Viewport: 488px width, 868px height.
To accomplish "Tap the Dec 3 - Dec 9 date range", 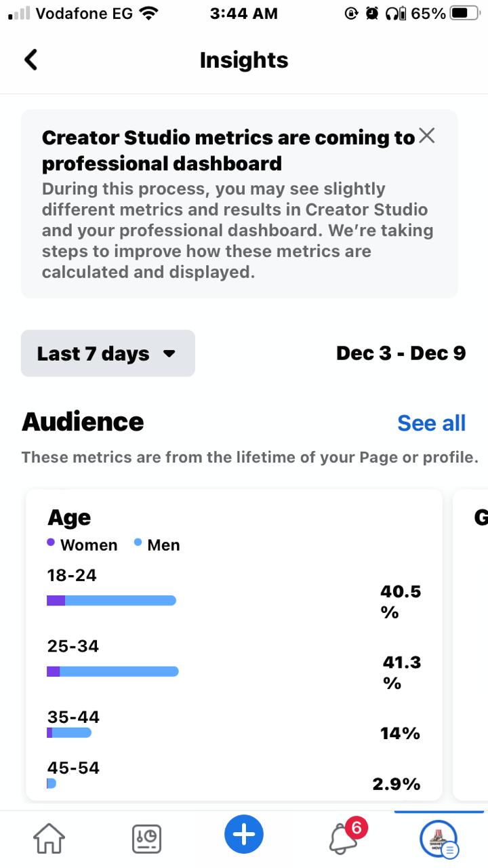I will coord(401,353).
